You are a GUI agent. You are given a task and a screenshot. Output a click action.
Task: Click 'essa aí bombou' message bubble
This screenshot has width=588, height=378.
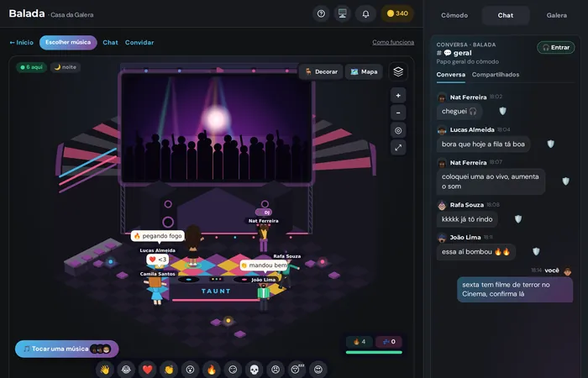click(x=476, y=252)
